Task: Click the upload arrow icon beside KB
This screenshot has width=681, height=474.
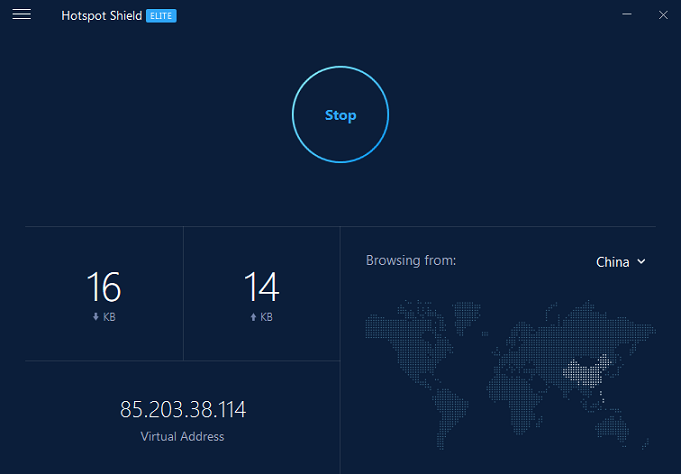Action: (253, 317)
